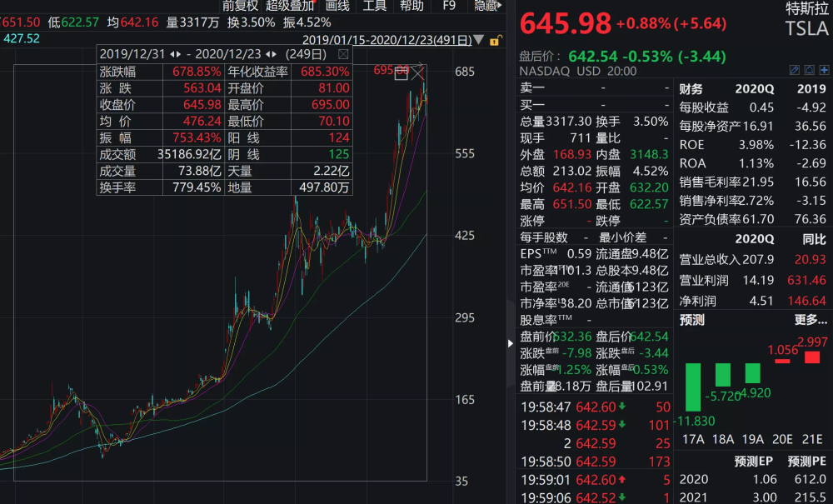Click the 427.52 cyan indicator value

(22, 39)
